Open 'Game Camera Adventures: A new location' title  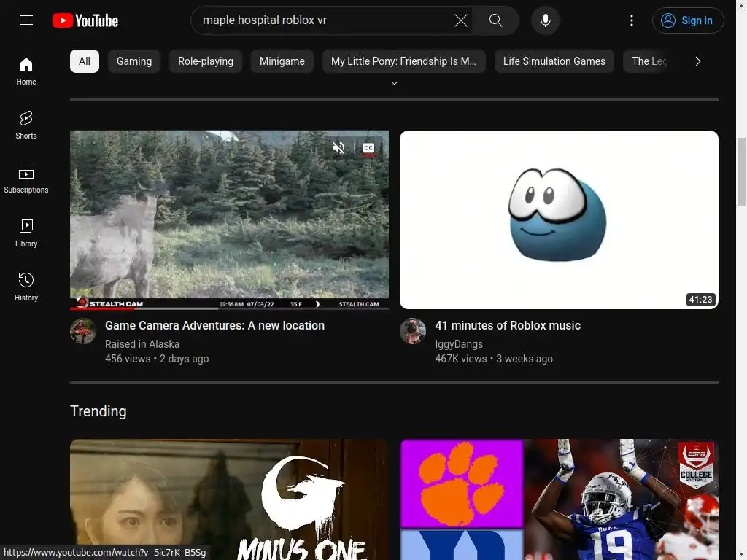(x=215, y=326)
